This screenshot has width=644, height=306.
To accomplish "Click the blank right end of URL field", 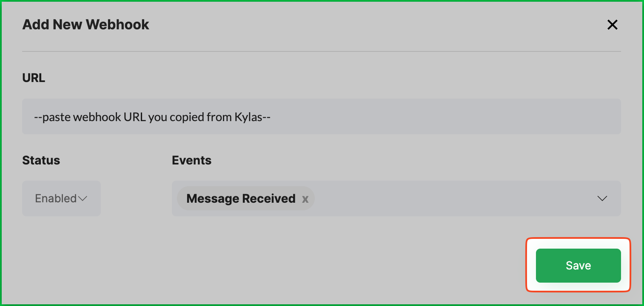I will (553, 117).
